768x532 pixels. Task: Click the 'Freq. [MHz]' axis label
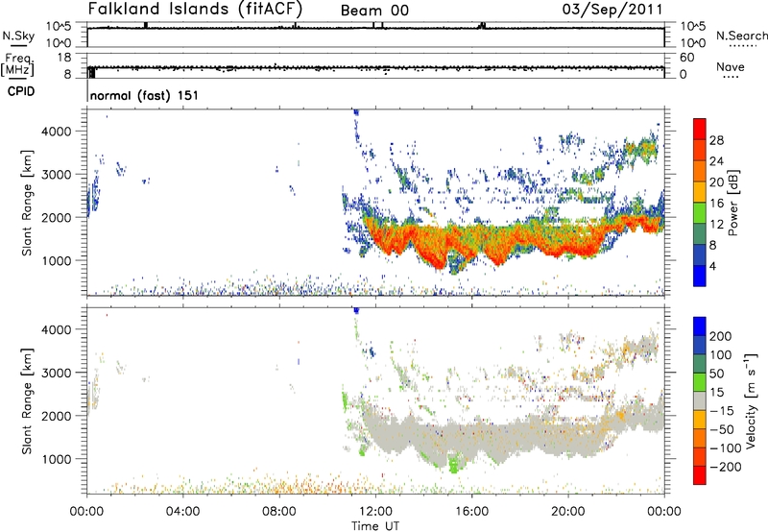coord(18,64)
